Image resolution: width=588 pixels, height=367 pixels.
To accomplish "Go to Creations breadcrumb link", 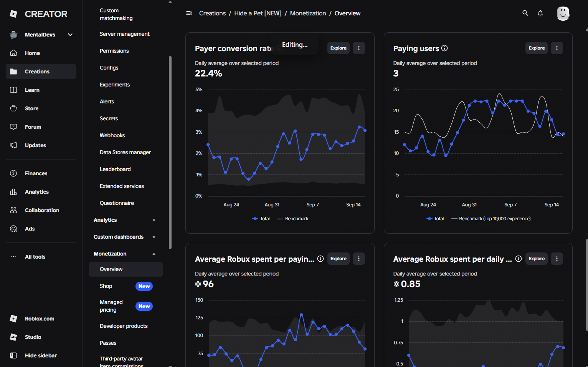I will 212,13.
